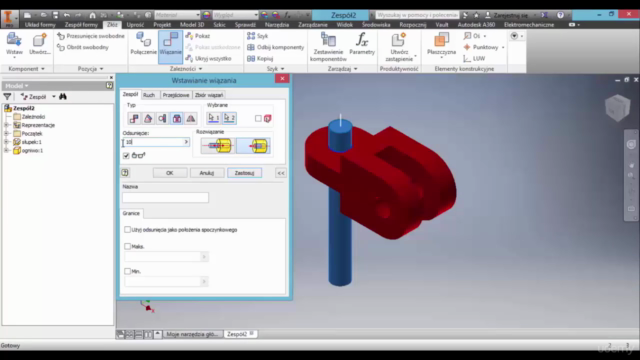
Task: Select the Zestawiający (mate) constraint type icon
Action: tap(134, 118)
